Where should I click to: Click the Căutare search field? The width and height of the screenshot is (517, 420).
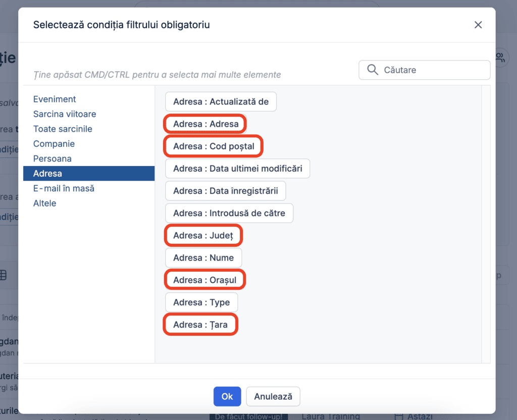[x=424, y=70]
